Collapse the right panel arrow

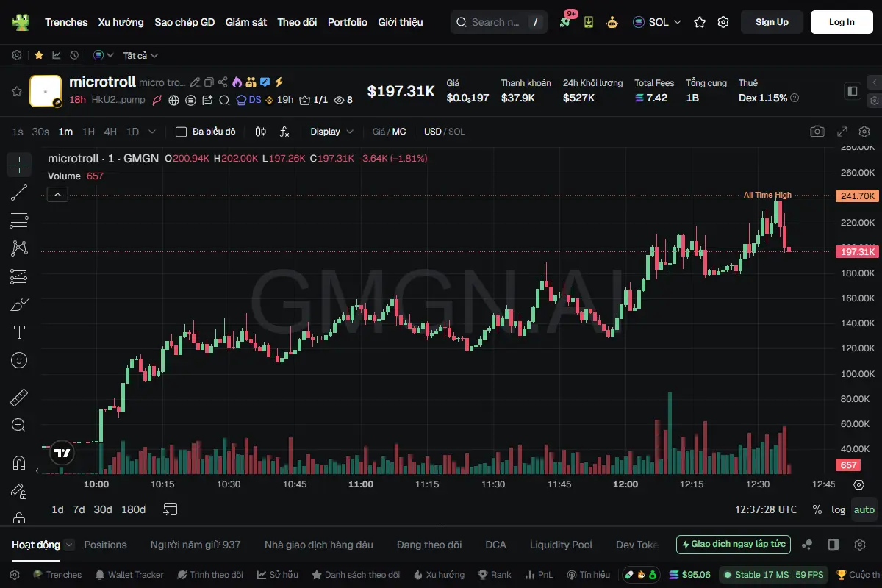coord(874,82)
